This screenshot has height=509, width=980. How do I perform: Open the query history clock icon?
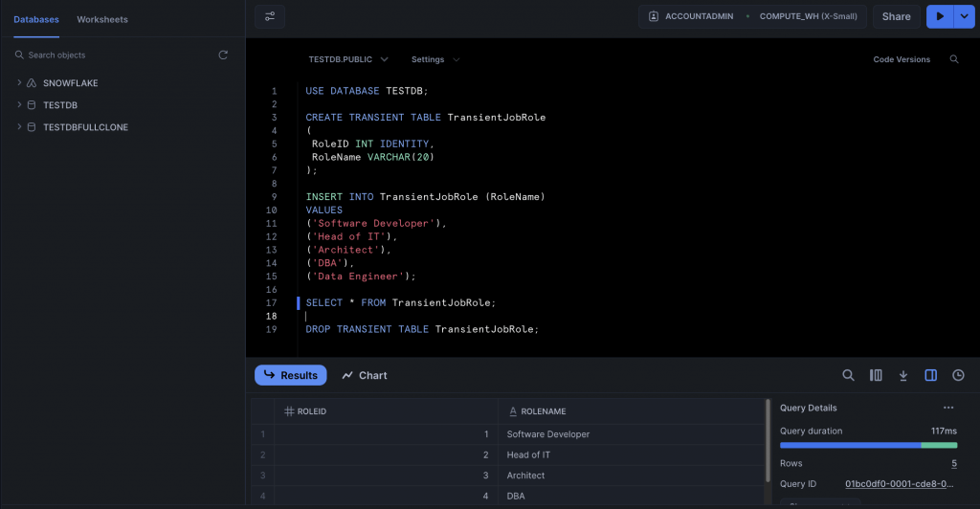pyautogui.click(x=958, y=375)
